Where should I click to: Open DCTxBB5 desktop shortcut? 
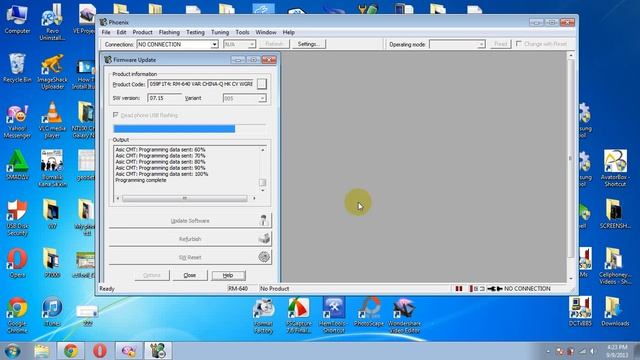[580, 312]
